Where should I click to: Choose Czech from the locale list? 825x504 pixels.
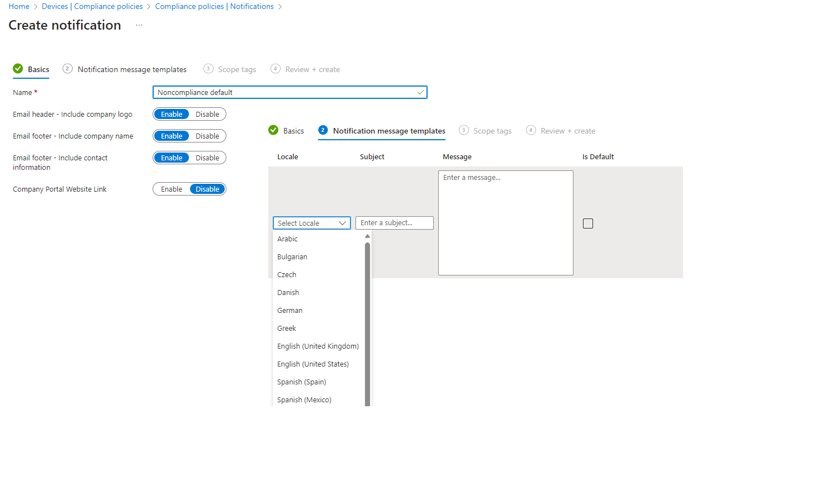point(319,274)
